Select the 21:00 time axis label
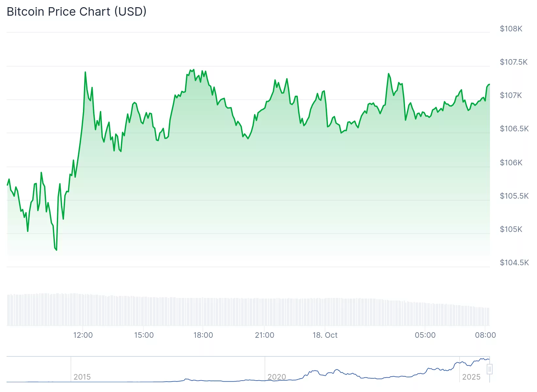The image size is (537, 392). (265, 335)
